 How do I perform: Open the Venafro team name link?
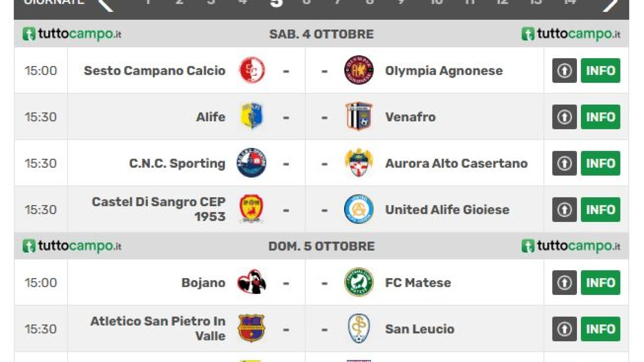pyautogui.click(x=410, y=117)
